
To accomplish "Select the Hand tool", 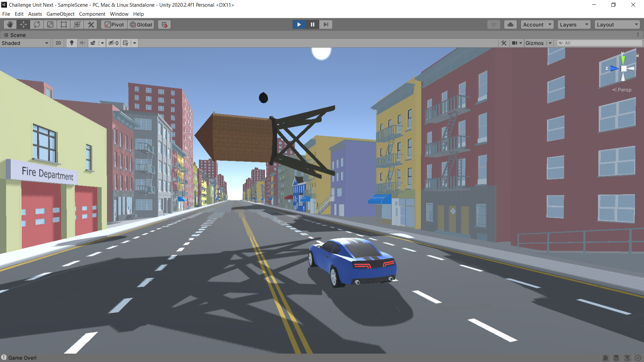I will 10,24.
